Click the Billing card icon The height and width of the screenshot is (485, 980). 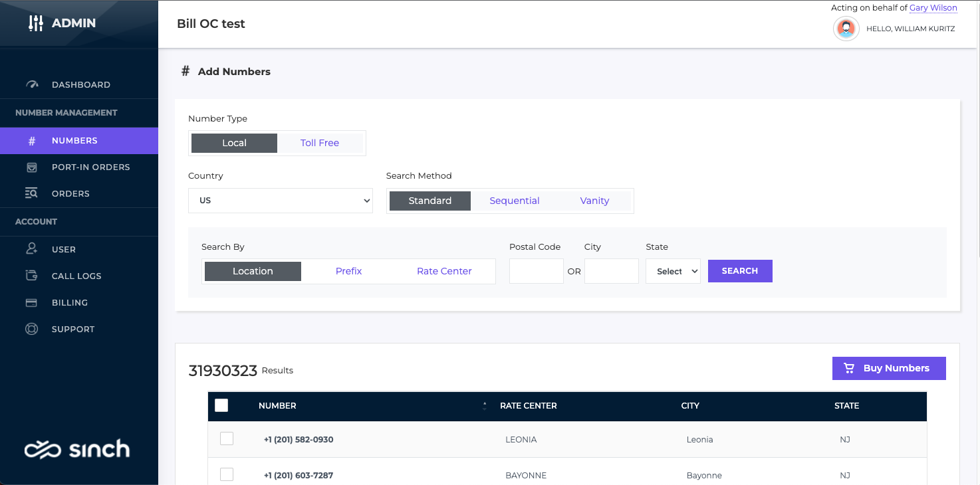pyautogui.click(x=31, y=302)
